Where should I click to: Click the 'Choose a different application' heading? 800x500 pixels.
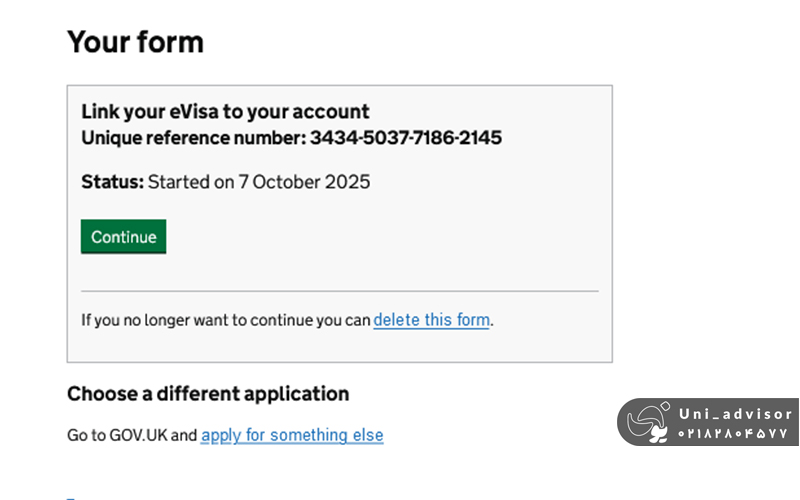208,394
